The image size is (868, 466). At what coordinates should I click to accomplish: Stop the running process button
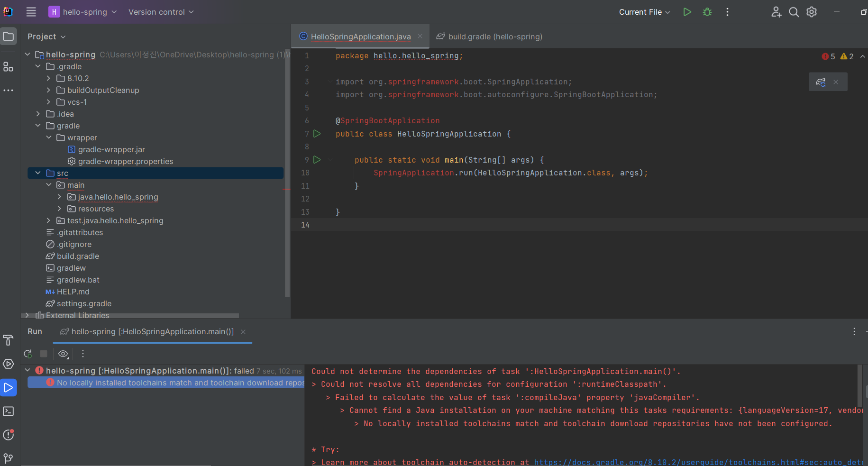pos(44,354)
